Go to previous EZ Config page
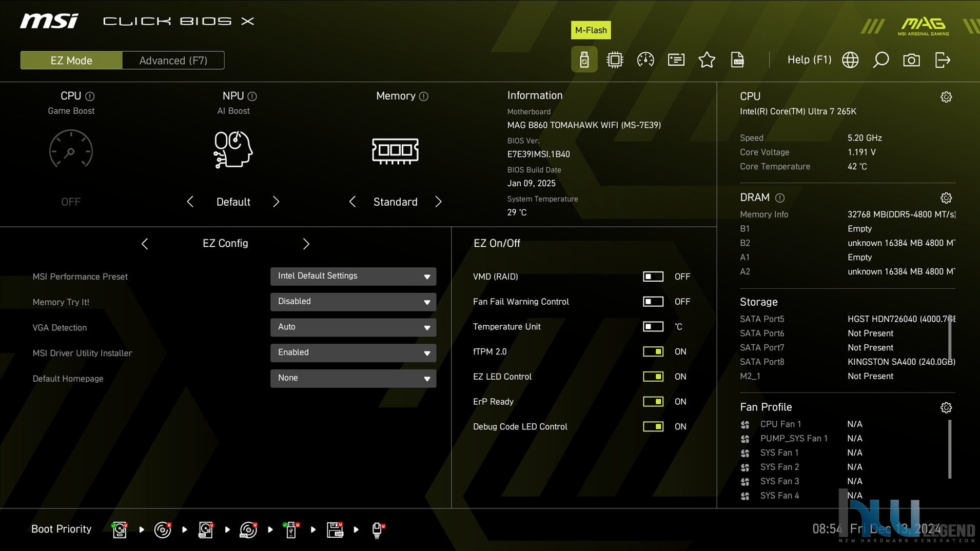Screen dimensions: 980x551 point(145,244)
